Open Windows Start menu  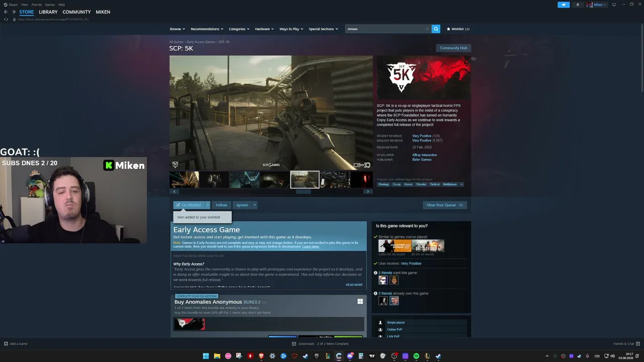pyautogui.click(x=206, y=356)
